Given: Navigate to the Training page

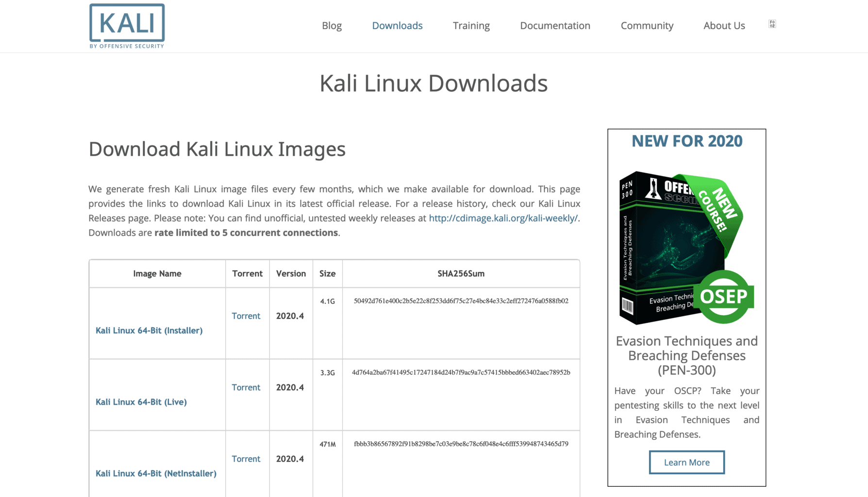Looking at the screenshot, I should pyautogui.click(x=471, y=25).
